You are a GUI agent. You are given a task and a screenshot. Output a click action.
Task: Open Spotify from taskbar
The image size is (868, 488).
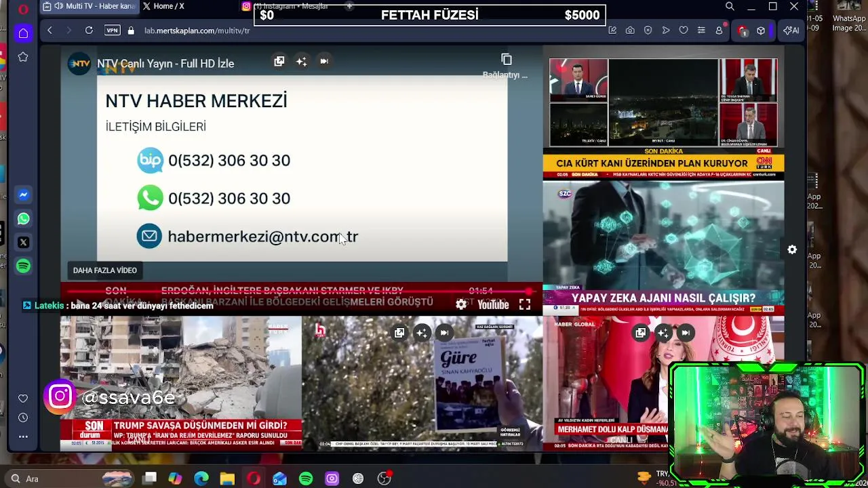point(306,479)
